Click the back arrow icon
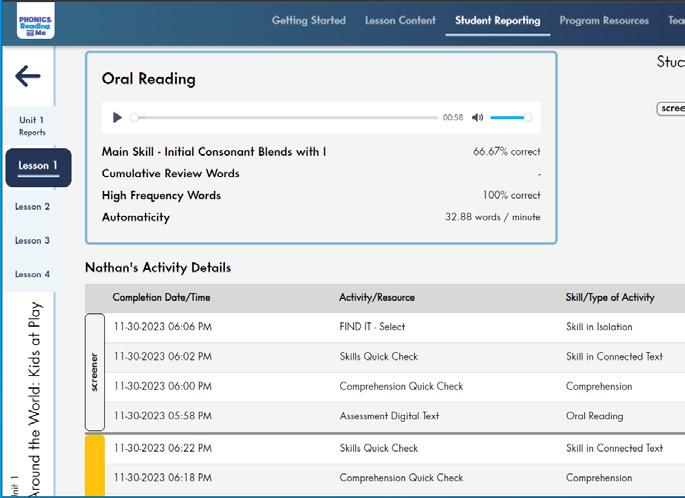Screen dimensions: 685x498 [x=28, y=76]
